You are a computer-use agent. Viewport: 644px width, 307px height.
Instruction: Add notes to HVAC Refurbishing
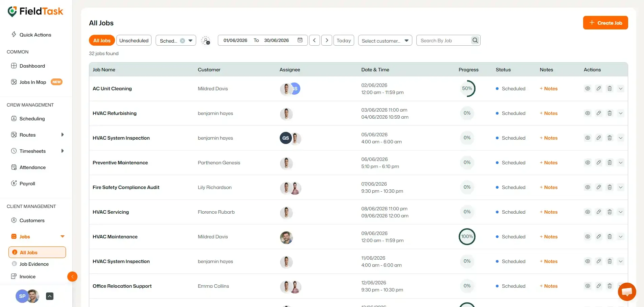[x=549, y=113]
